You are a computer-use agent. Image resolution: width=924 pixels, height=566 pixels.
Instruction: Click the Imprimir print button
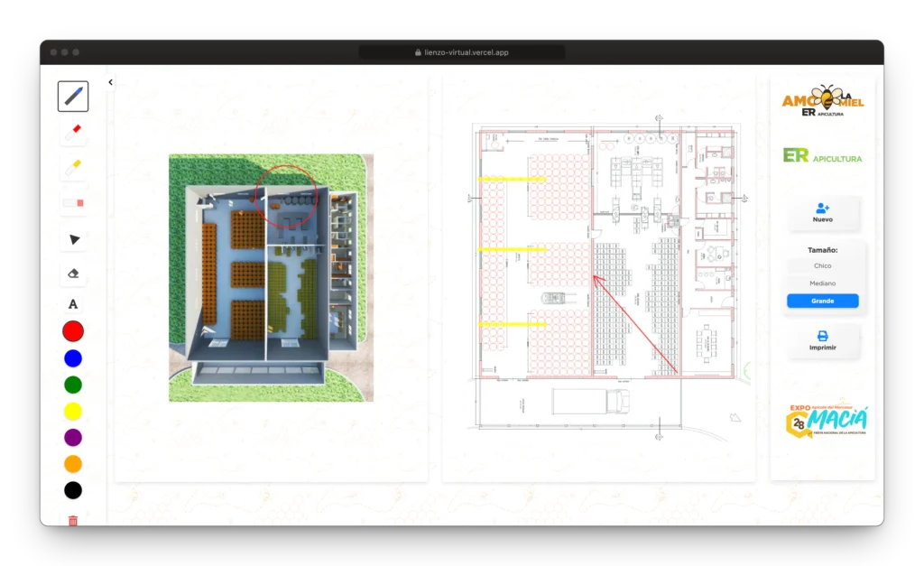[823, 341]
